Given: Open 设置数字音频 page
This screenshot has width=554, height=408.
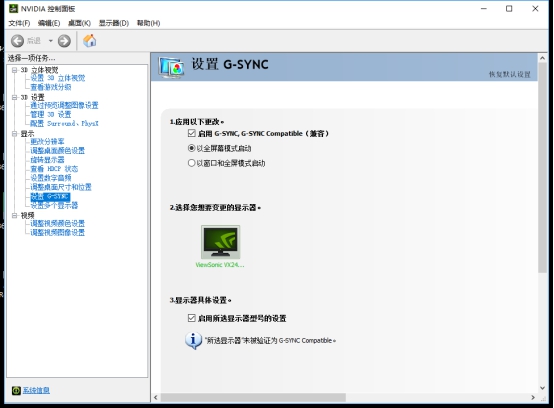Looking at the screenshot, I should pyautogui.click(x=51, y=178).
